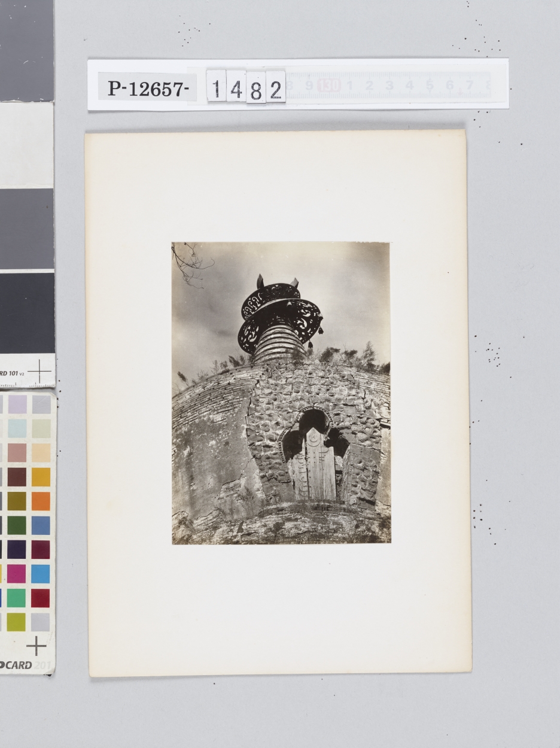Select the chartreuse color swatch
This screenshot has height=748, width=560.
pyautogui.click(x=17, y=622)
